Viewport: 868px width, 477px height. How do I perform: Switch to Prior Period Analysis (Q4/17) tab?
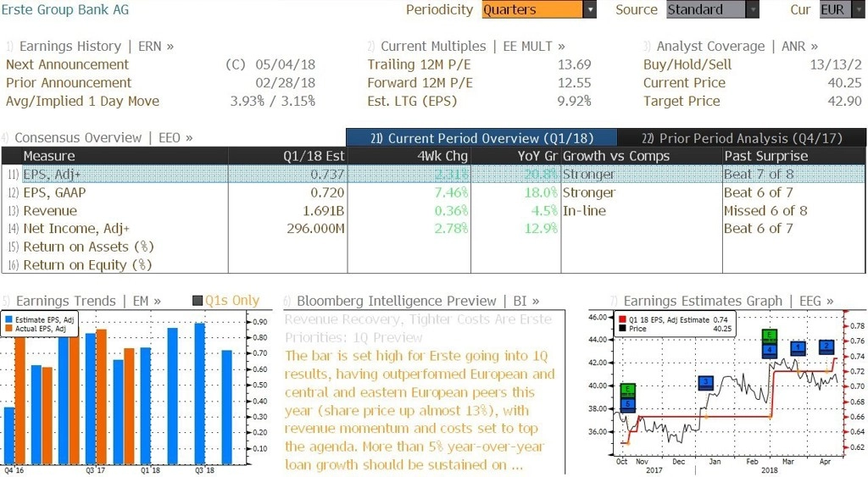[x=742, y=138]
